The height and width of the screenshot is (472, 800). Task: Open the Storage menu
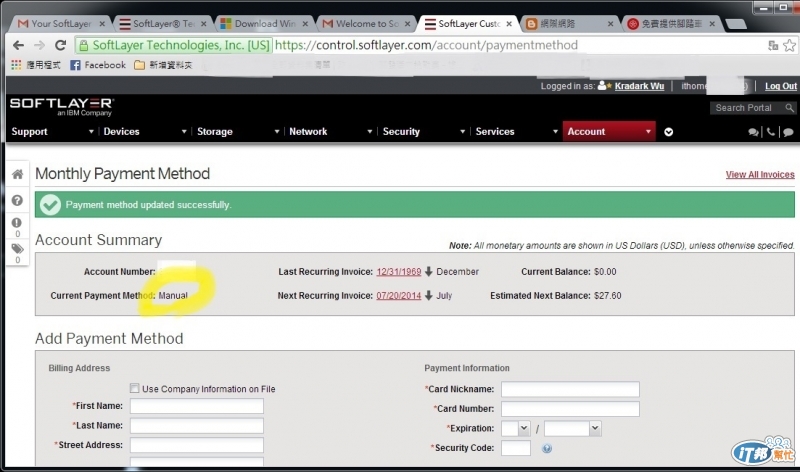point(215,132)
